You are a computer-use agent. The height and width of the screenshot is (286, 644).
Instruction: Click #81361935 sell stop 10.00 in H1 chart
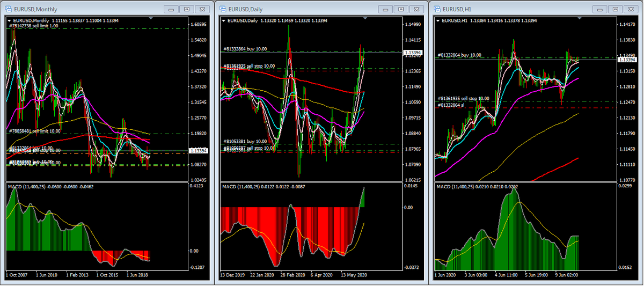click(464, 99)
